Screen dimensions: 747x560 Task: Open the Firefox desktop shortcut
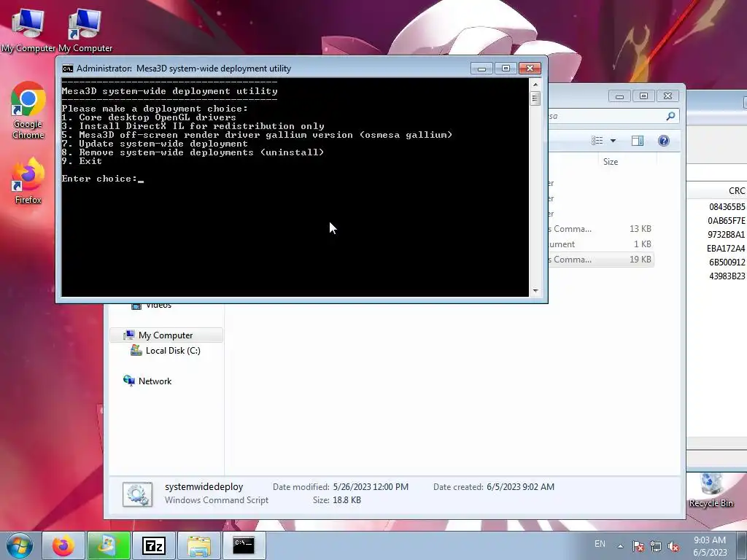click(x=28, y=181)
